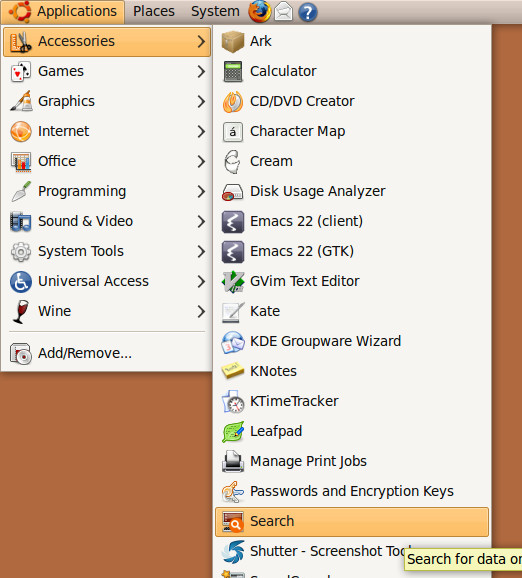Click the Manage Print Jobs printer icon
This screenshot has width=522, height=578.
(x=233, y=462)
